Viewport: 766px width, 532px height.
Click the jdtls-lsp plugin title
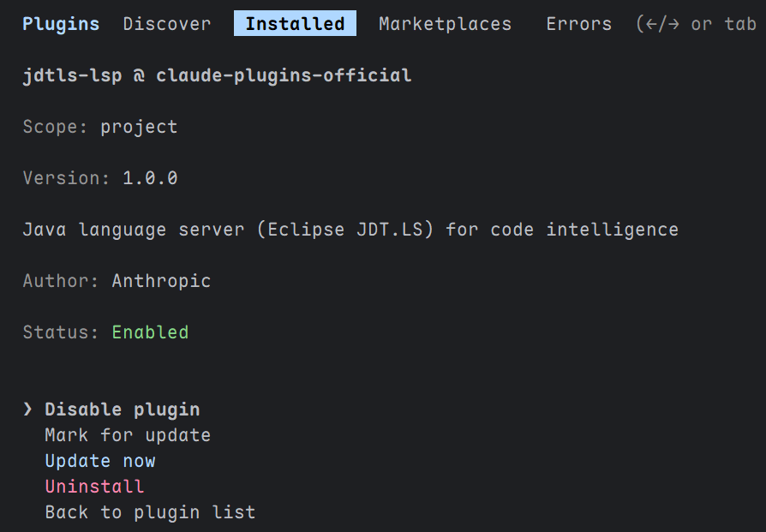(x=72, y=75)
